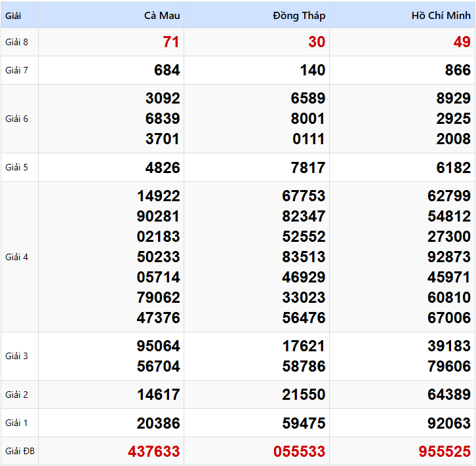The width and height of the screenshot is (476, 466).
Task: Click the Giải 2 number 21550
Action: click(304, 395)
